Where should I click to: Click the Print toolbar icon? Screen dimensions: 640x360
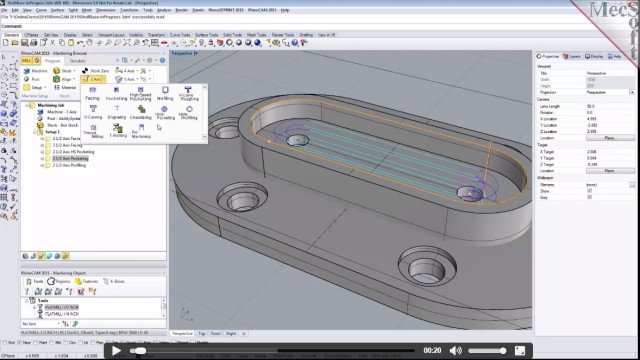(33, 42)
